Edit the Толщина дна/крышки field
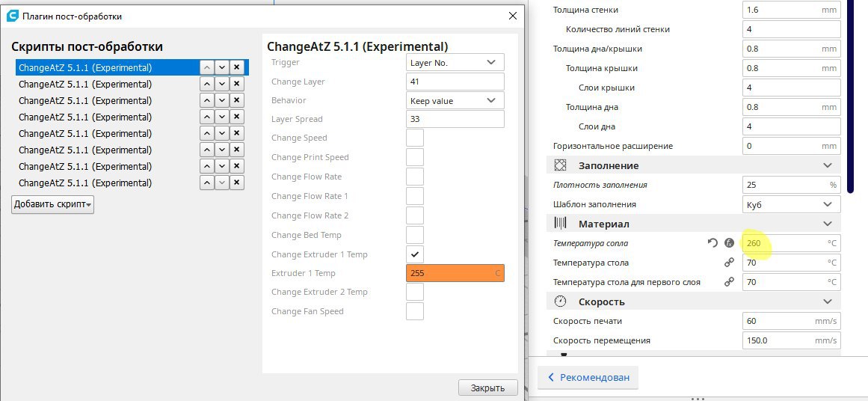Viewport: 868px width, 401px height. pos(791,49)
